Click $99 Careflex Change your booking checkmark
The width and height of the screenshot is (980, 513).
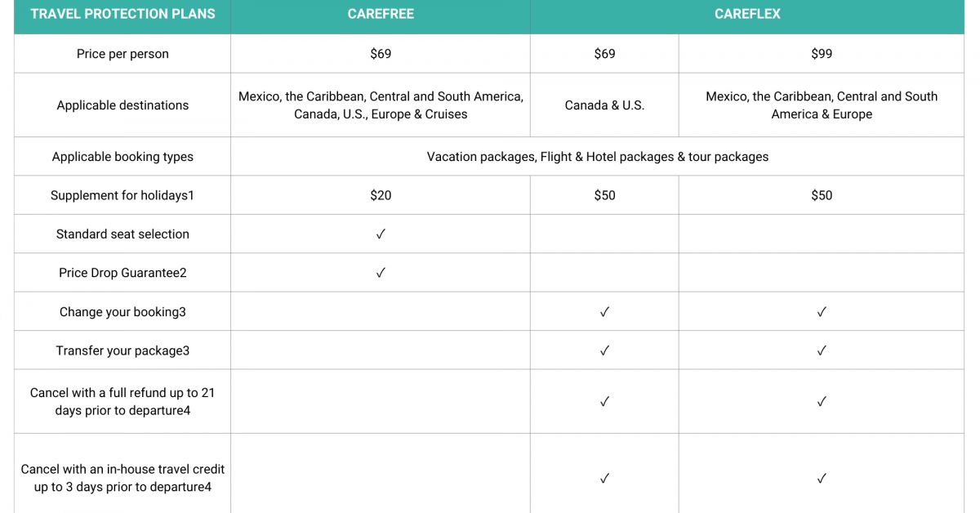point(822,312)
